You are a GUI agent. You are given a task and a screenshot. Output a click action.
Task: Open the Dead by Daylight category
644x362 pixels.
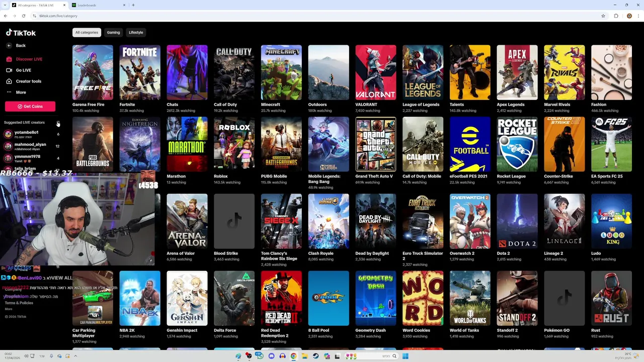pyautogui.click(x=376, y=221)
